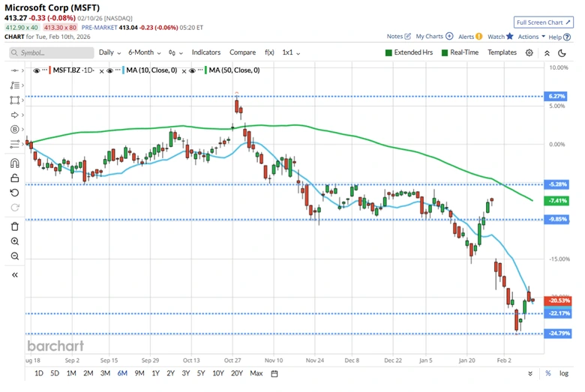Viewport: 585px width, 392px height.
Task: Click the trash icon to delete drawings
Action: (14, 226)
